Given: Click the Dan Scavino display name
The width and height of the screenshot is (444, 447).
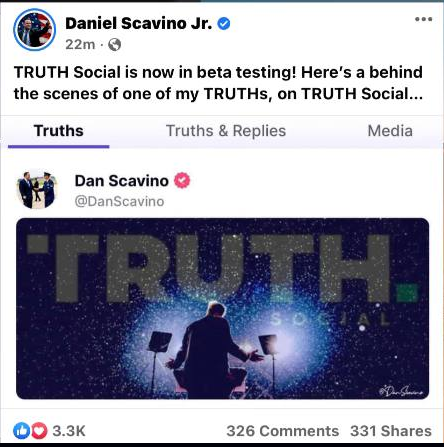Looking at the screenshot, I should tap(122, 181).
